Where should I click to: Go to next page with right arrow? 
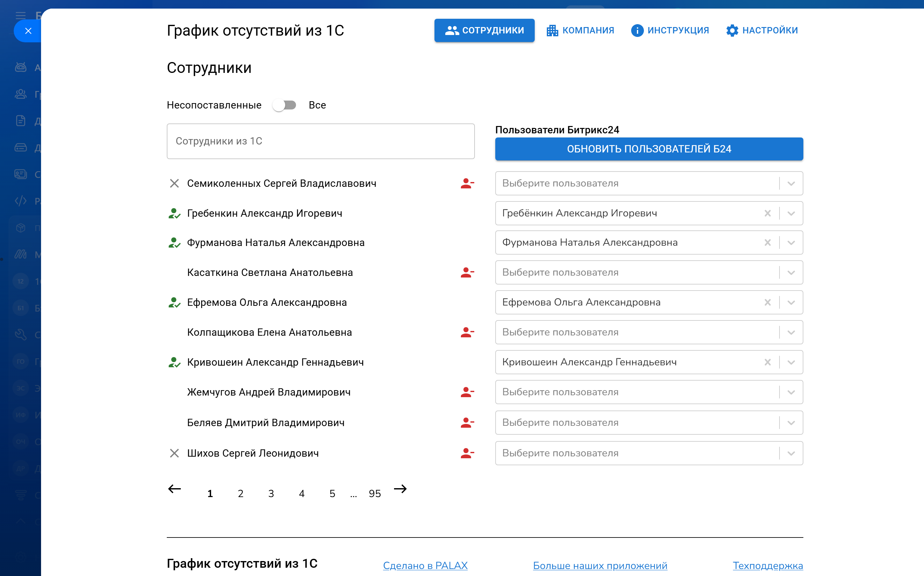pyautogui.click(x=400, y=489)
